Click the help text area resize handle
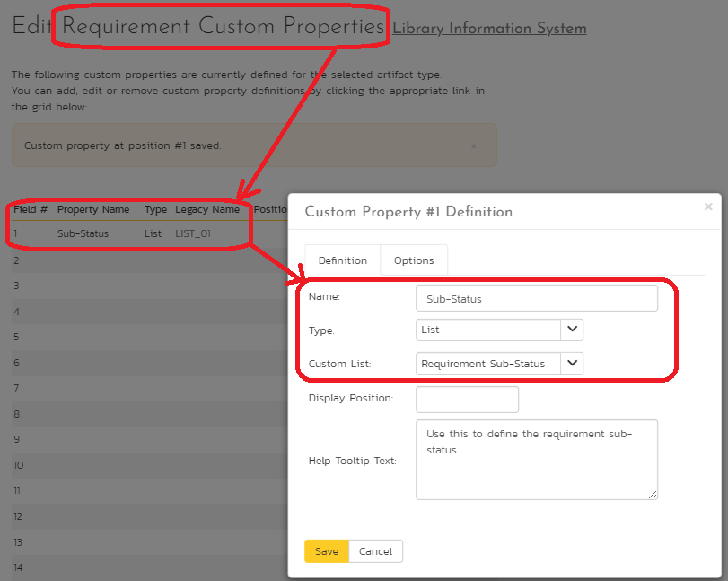Screen dimensions: 728x581 pyautogui.click(x=653, y=494)
